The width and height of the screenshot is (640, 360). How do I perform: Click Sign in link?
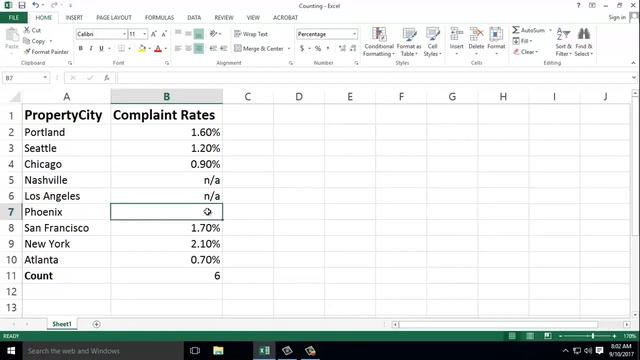[617, 17]
